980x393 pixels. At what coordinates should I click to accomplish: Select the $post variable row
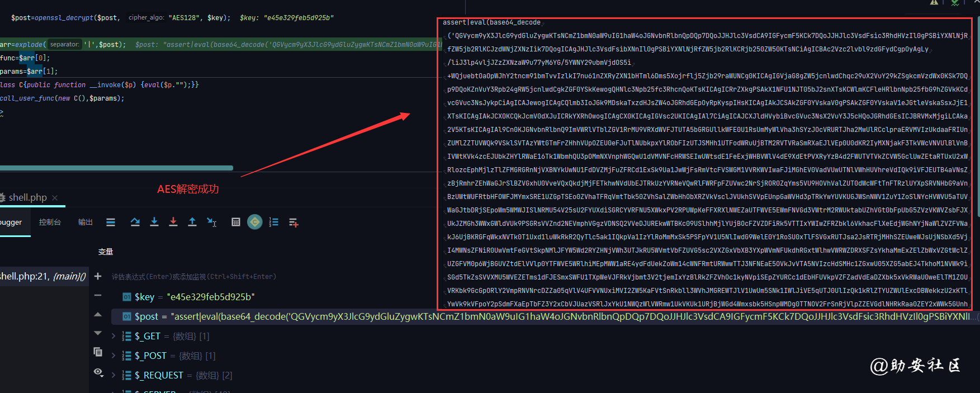[545, 316]
